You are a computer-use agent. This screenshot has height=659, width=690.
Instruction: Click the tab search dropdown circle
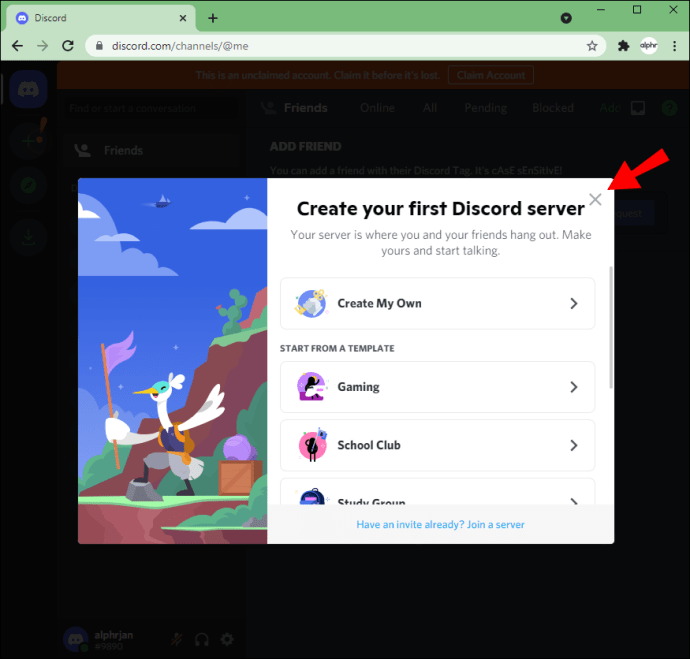pyautogui.click(x=566, y=18)
